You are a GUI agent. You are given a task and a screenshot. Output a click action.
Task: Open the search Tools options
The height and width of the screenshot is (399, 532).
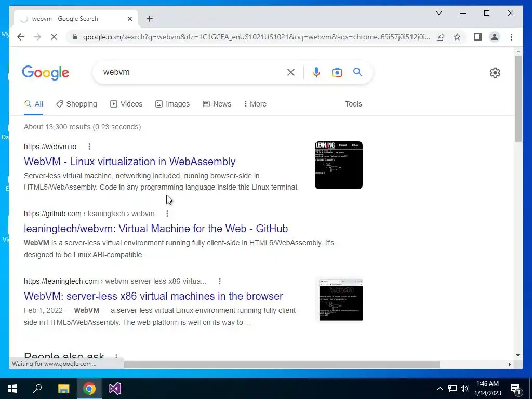(x=353, y=104)
